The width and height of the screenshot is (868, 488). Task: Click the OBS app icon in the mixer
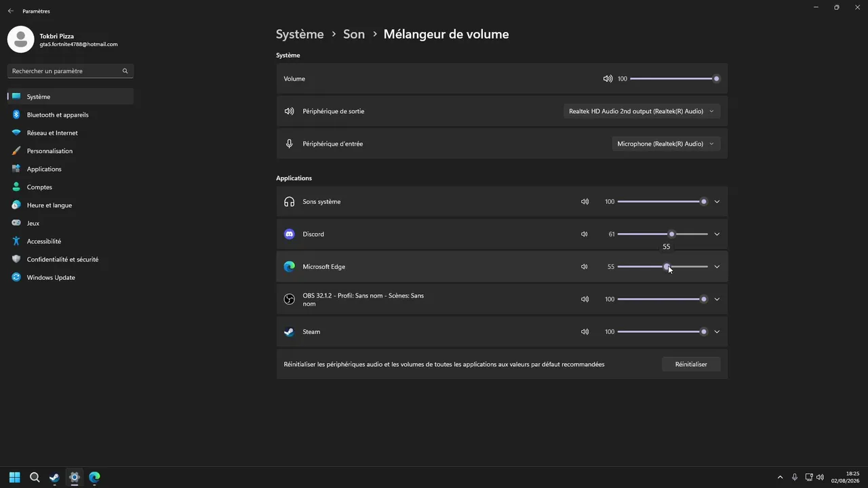(x=290, y=299)
